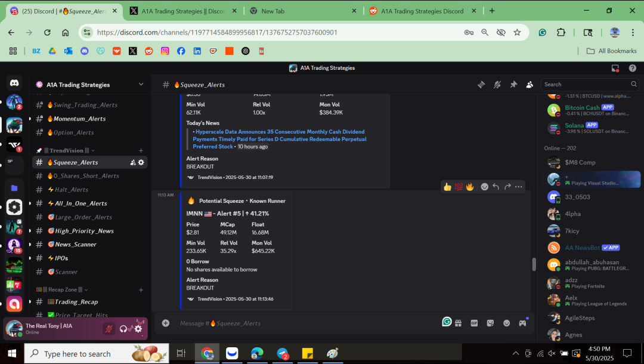Click the plus attachment button in message bar
This screenshot has width=644, height=364.
tap(166, 323)
